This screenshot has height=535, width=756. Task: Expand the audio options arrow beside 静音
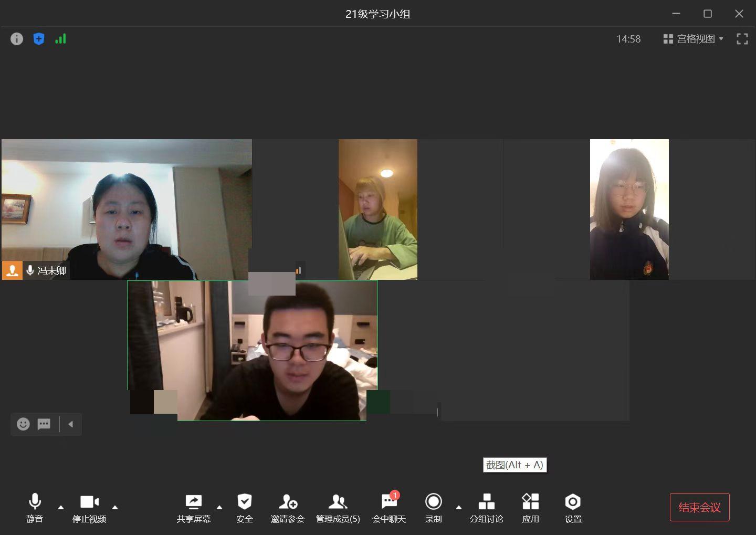click(x=61, y=507)
